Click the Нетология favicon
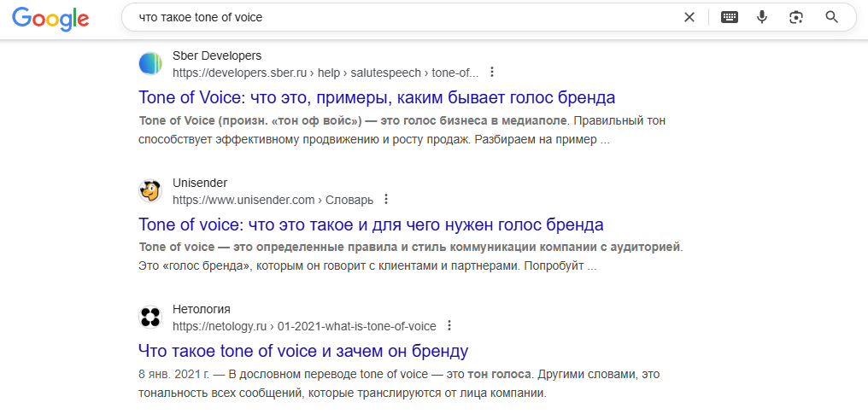The image size is (868, 414). tap(150, 318)
